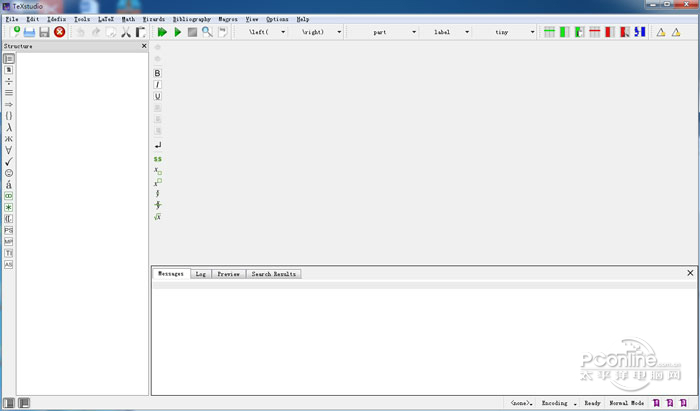Add table row with green line icon

pos(550,32)
